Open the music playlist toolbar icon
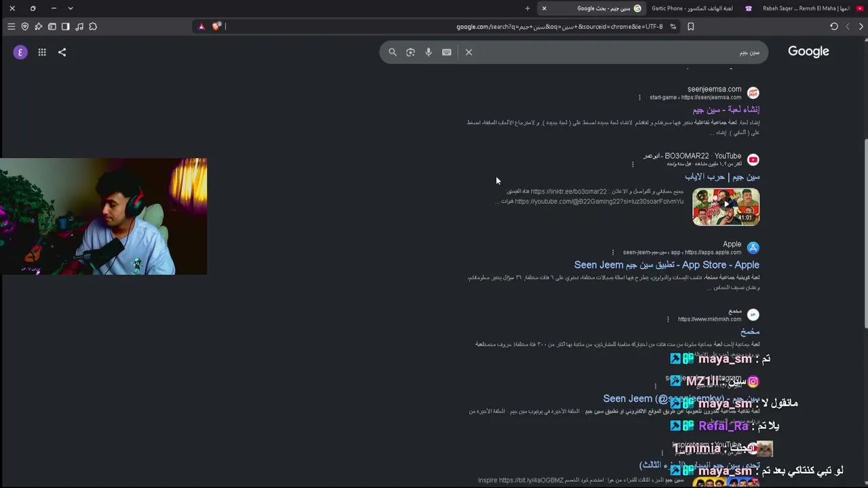 pos(79,26)
